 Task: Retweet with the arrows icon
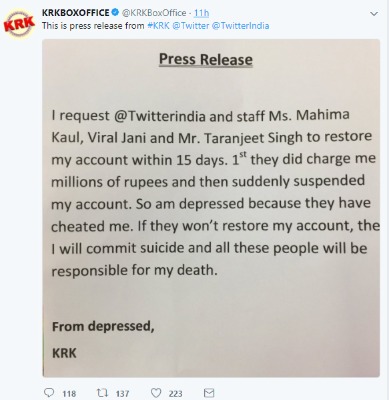click(101, 393)
